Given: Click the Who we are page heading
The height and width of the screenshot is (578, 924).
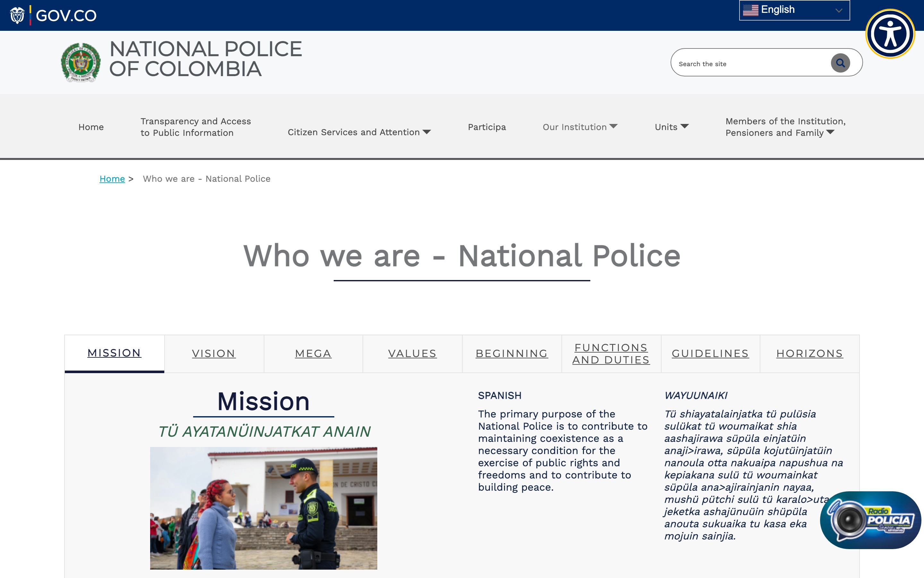Looking at the screenshot, I should point(462,256).
